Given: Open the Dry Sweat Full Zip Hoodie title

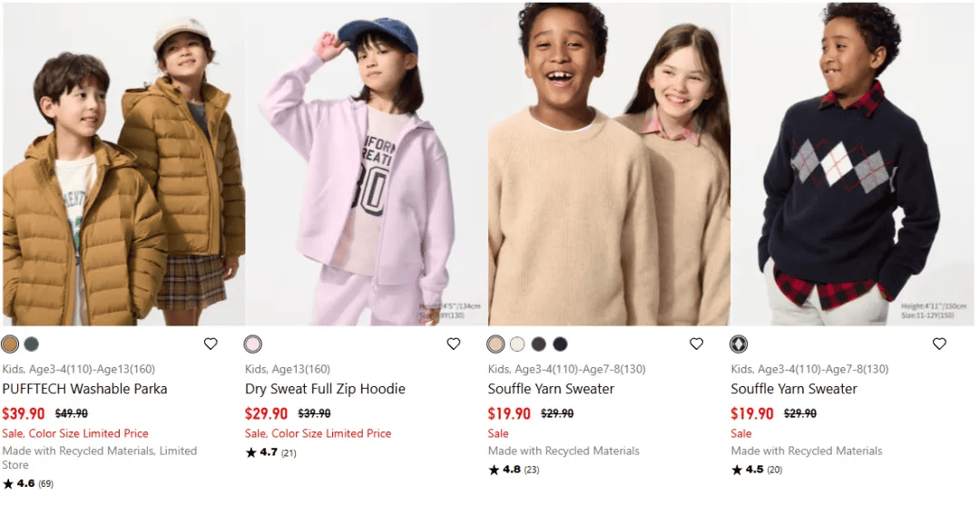Looking at the screenshot, I should (x=325, y=389).
